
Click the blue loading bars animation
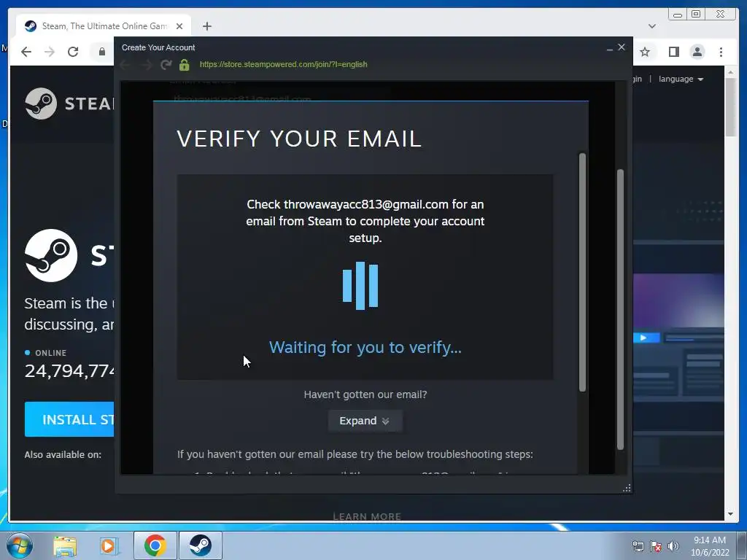[360, 285]
